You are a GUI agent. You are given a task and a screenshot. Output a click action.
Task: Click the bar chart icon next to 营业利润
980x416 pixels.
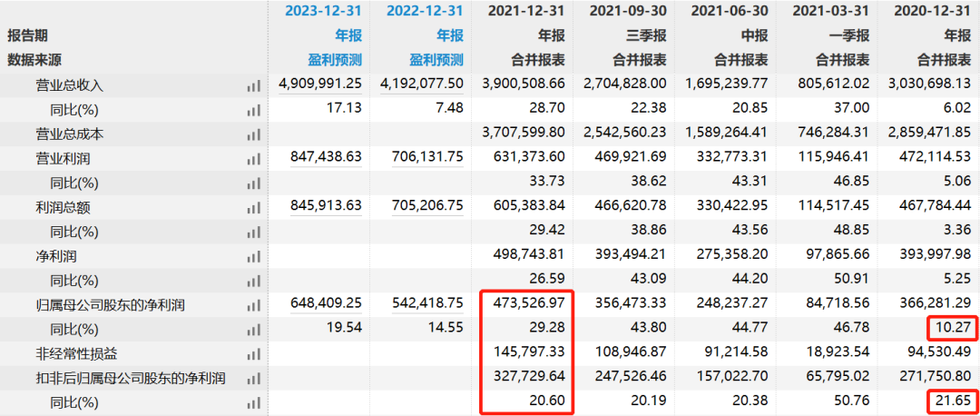pos(253,158)
